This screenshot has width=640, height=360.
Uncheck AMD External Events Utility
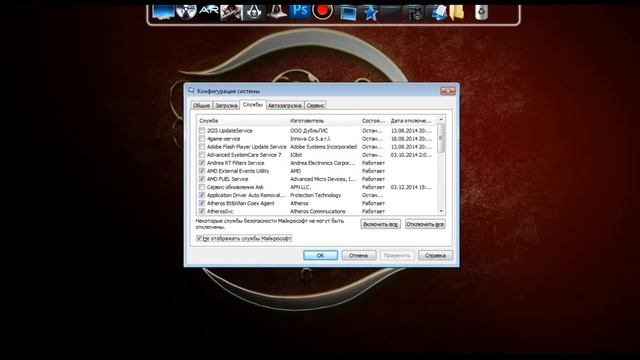coord(202,171)
